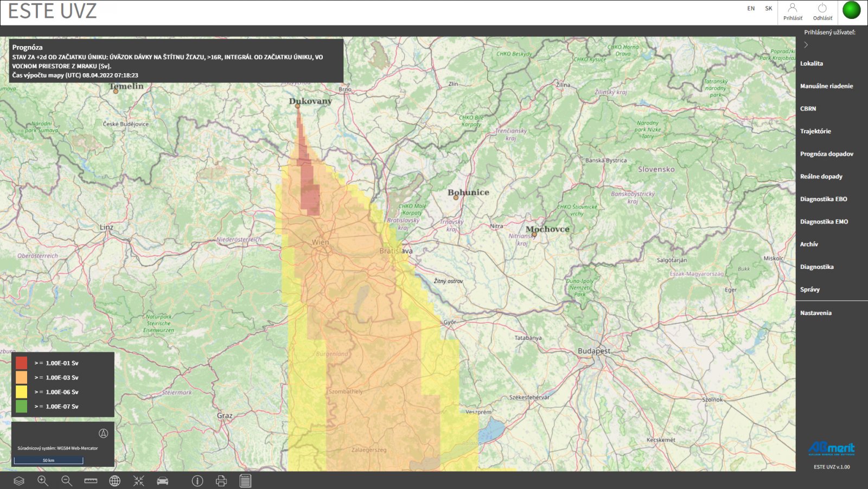Open the report document icon

click(x=245, y=481)
